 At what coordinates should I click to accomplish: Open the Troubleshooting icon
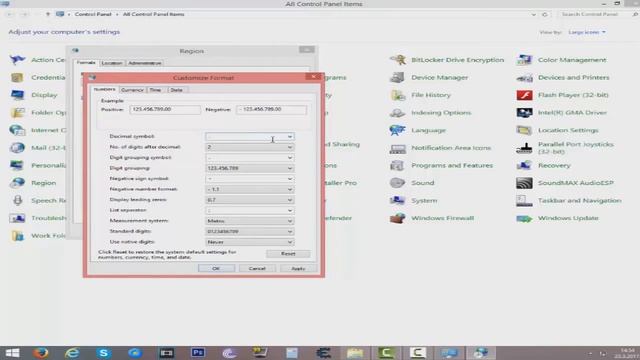coord(17,218)
